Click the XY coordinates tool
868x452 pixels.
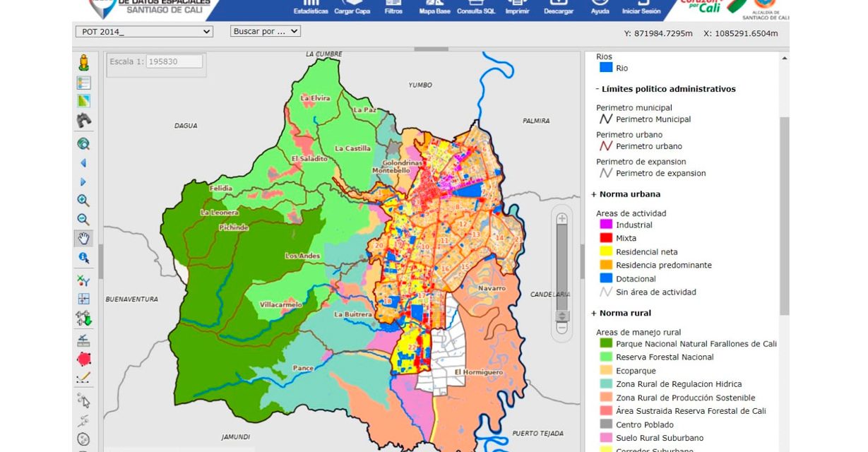pos(83,280)
